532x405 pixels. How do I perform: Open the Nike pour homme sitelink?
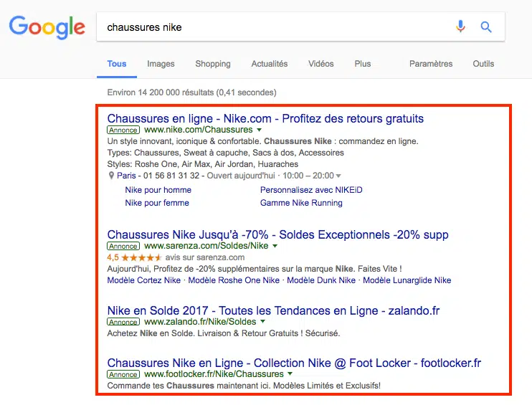point(158,190)
